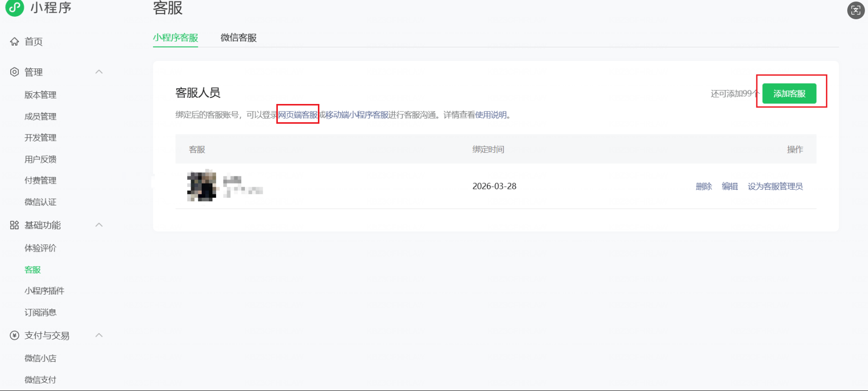Open 体验评价 in the sidebar
Screen dimensions: 868x391
41,248
